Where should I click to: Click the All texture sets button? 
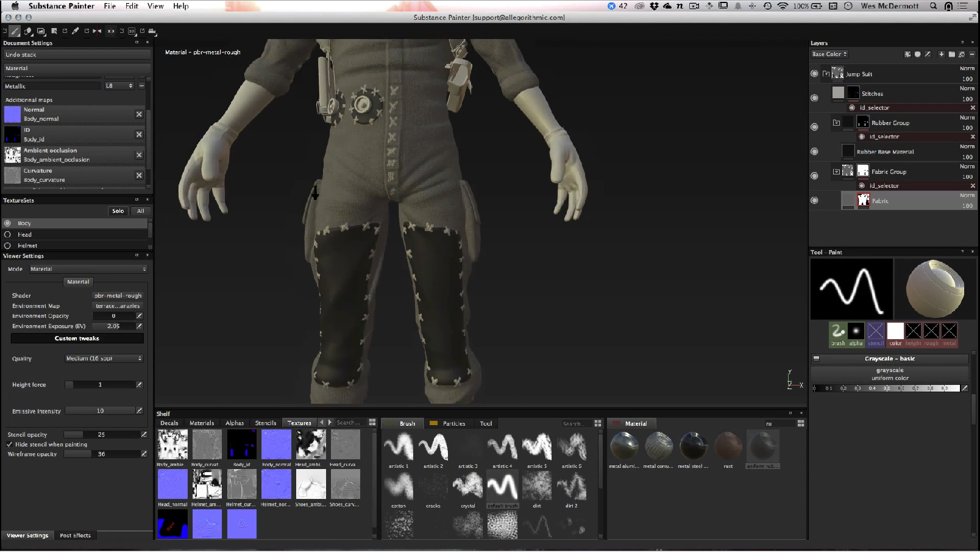141,211
